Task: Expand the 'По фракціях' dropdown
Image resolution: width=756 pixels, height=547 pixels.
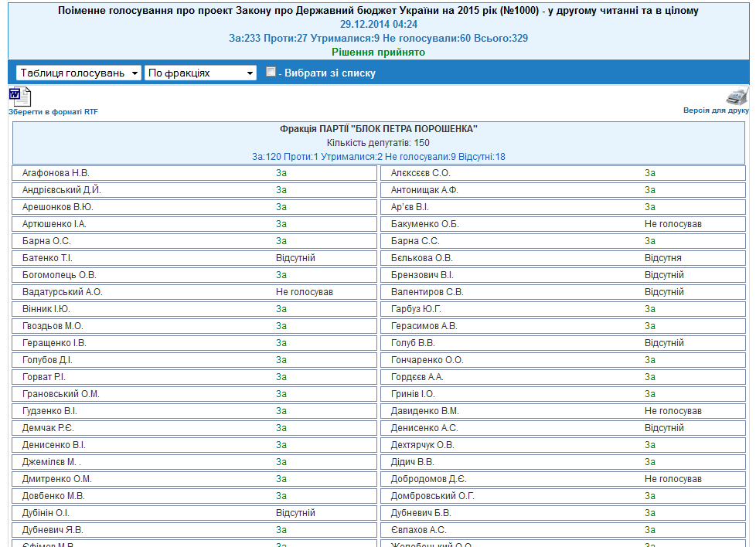Action: (200, 73)
